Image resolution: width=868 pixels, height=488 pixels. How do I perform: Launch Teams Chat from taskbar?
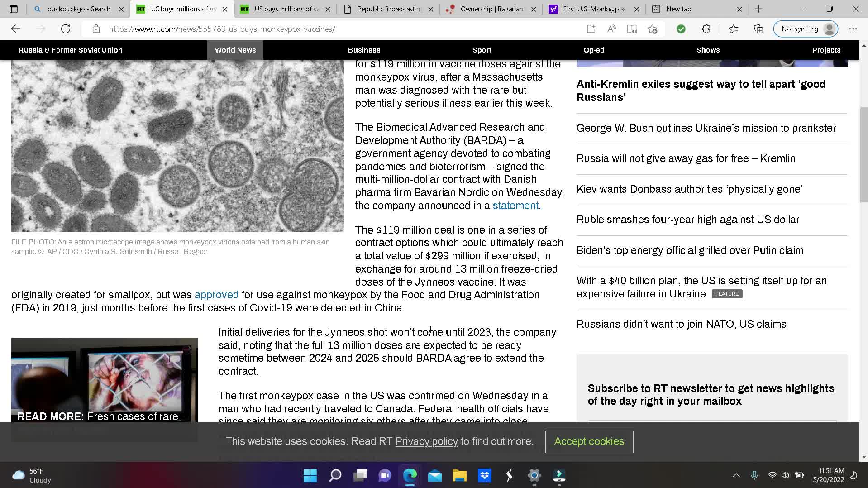point(385,475)
